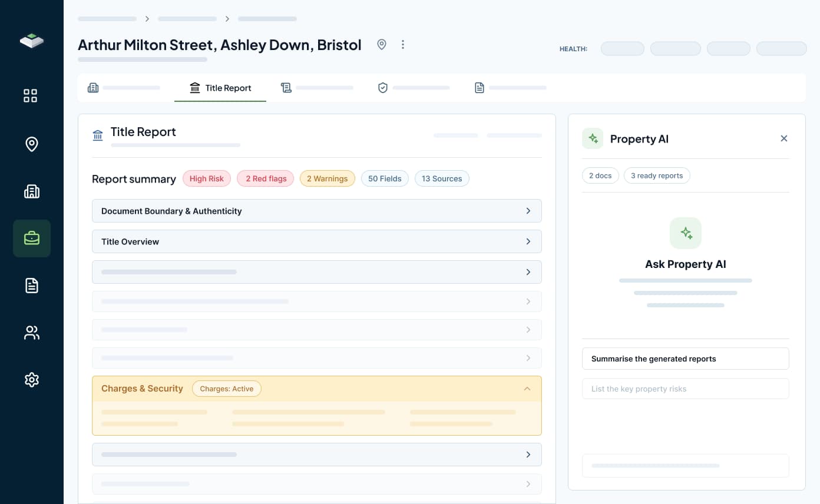
Task: Expand the unlabeled section below Title Overview
Action: point(317,272)
